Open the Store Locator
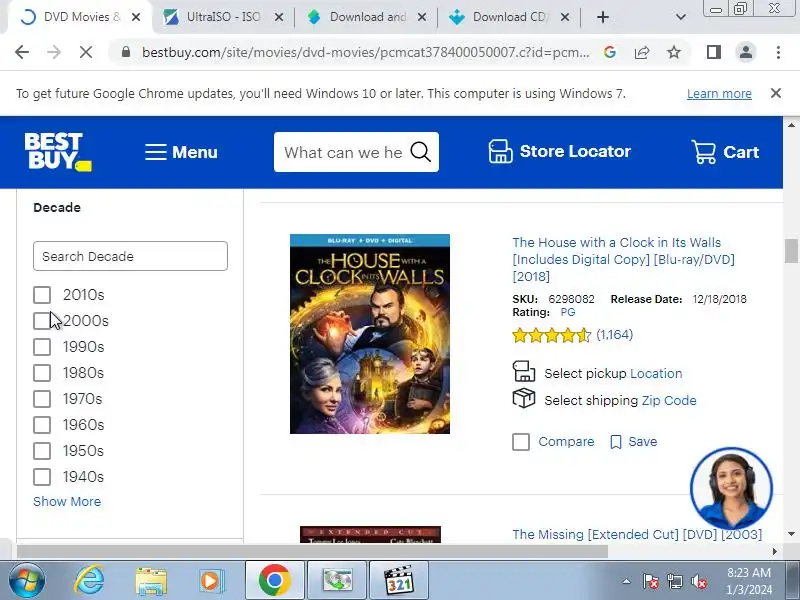The image size is (800, 600). click(x=560, y=152)
